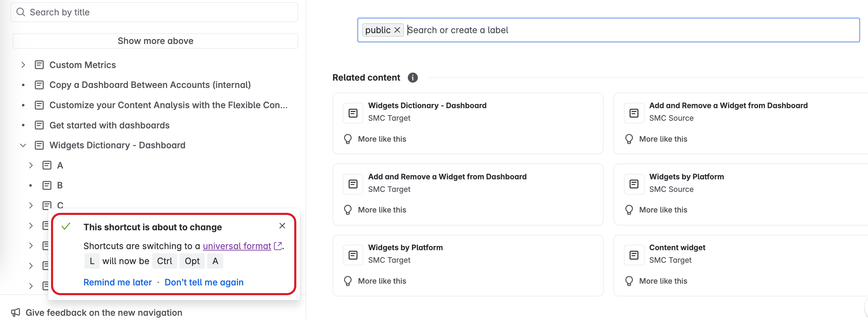
Task: Click the Related content info icon
Action: coord(413,77)
